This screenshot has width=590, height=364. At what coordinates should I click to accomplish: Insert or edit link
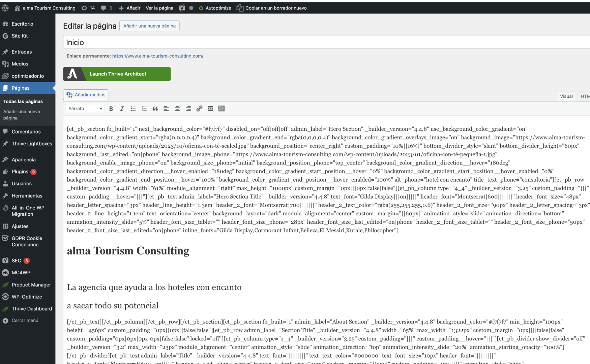199,109
